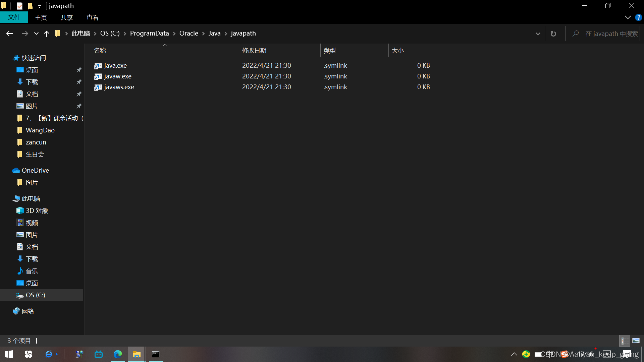Click the search javapath input box
The image size is (644, 362).
point(608,34)
